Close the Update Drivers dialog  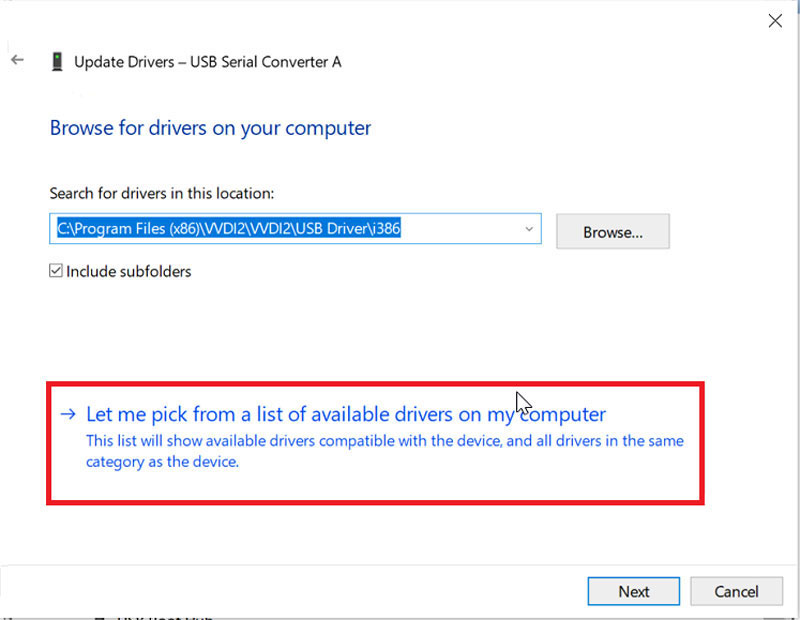click(775, 21)
